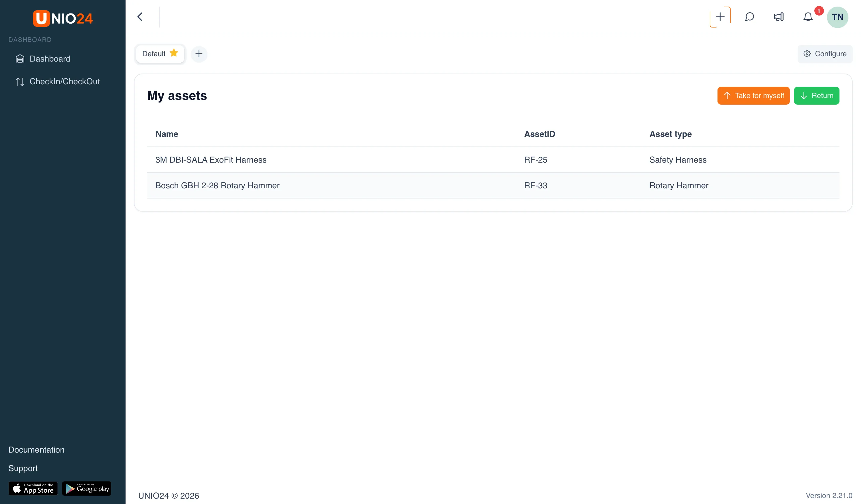Click the AssetID column header
861x504 pixels.
(540, 134)
